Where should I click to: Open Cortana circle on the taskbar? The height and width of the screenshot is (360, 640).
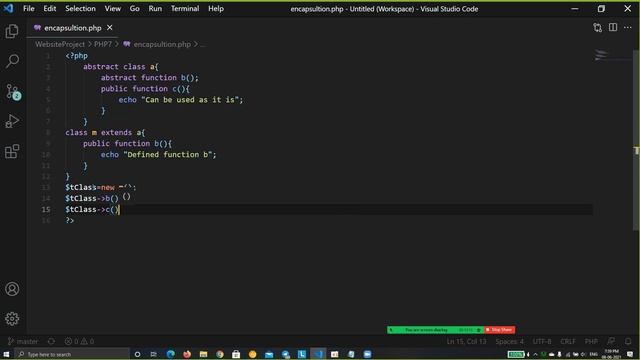(x=138, y=354)
